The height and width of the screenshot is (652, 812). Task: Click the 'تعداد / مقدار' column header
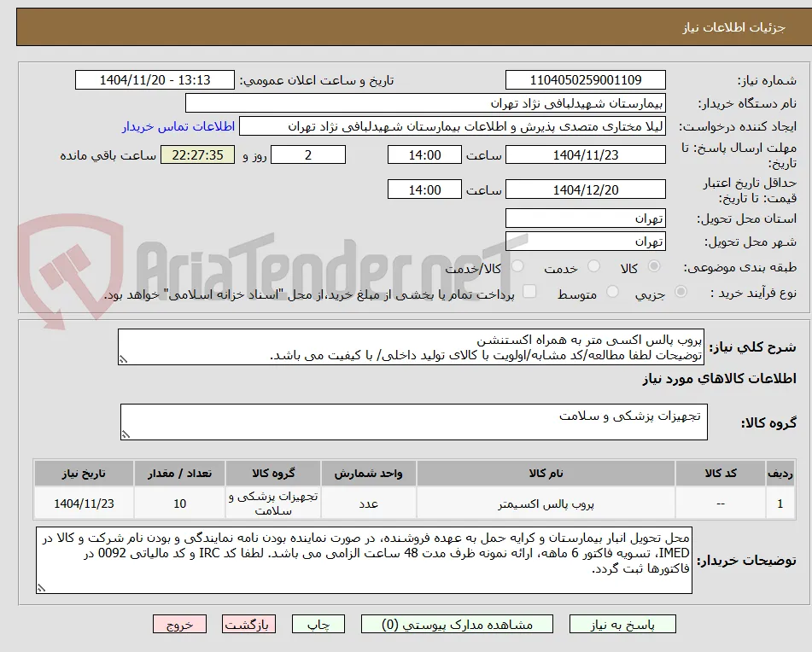[179, 474]
